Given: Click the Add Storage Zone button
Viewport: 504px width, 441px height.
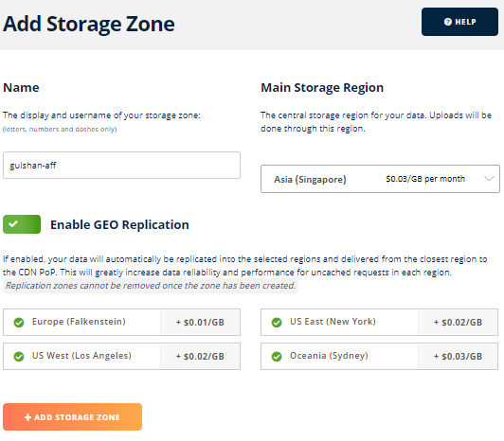Looking at the screenshot, I should tap(72, 417).
